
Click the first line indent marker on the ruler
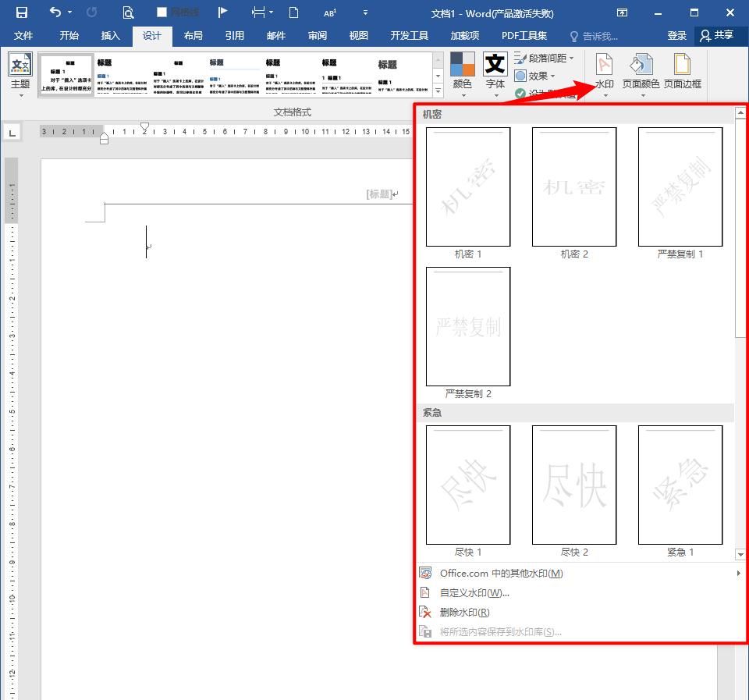[144, 126]
